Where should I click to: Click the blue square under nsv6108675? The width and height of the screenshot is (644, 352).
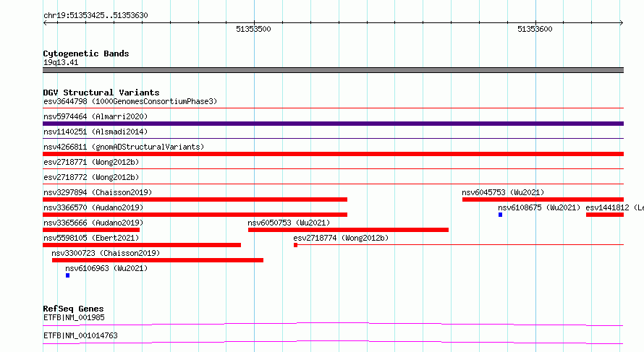coord(500,215)
